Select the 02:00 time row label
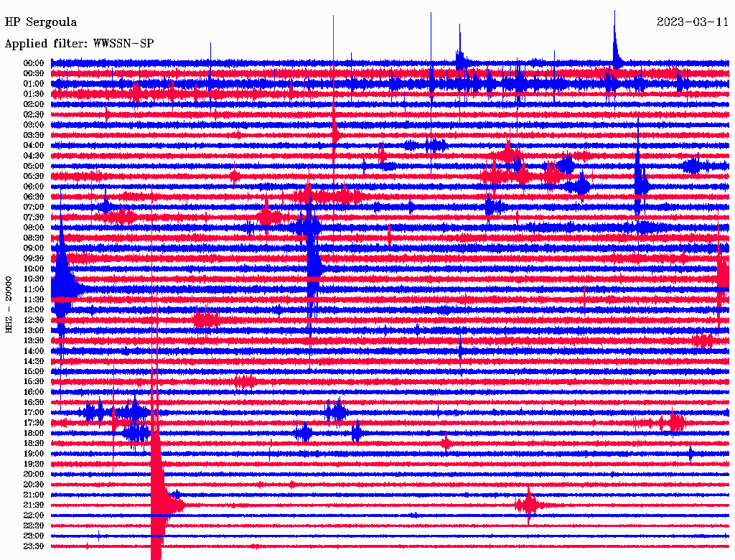 point(34,104)
